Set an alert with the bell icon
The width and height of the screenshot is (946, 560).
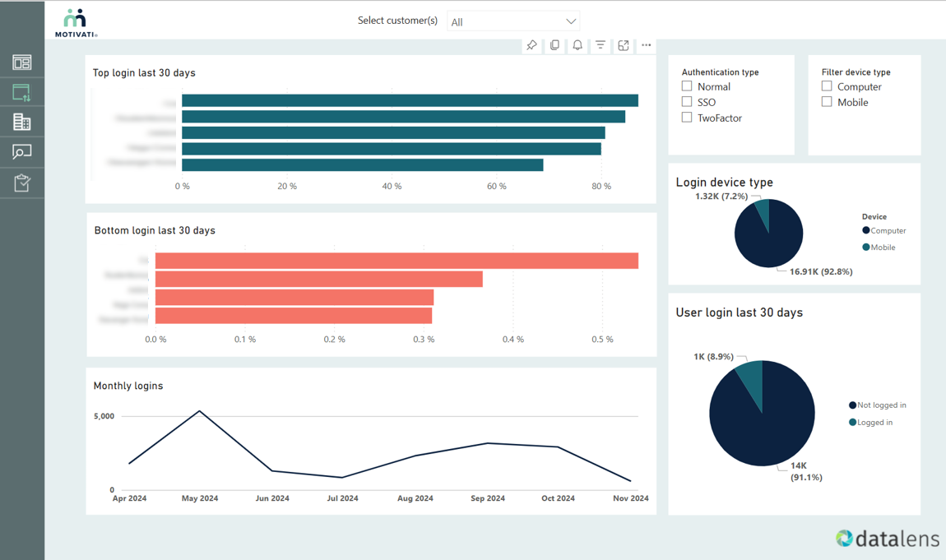(x=577, y=45)
